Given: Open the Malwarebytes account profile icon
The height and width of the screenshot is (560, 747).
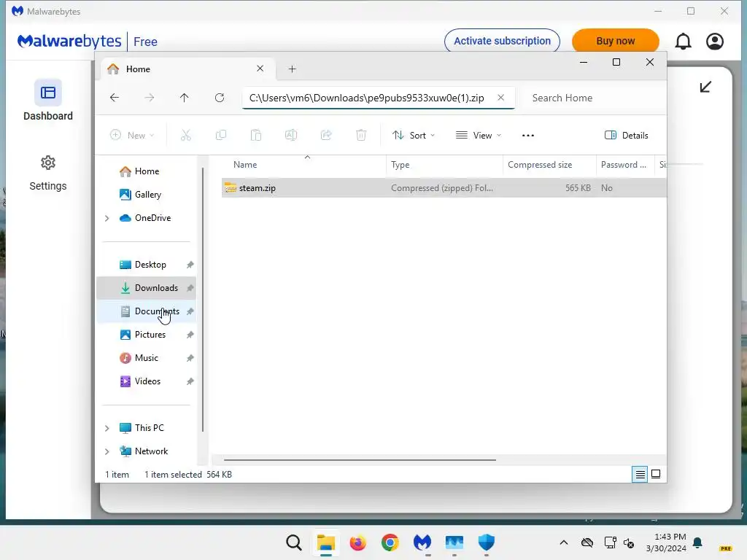Looking at the screenshot, I should 715,42.
